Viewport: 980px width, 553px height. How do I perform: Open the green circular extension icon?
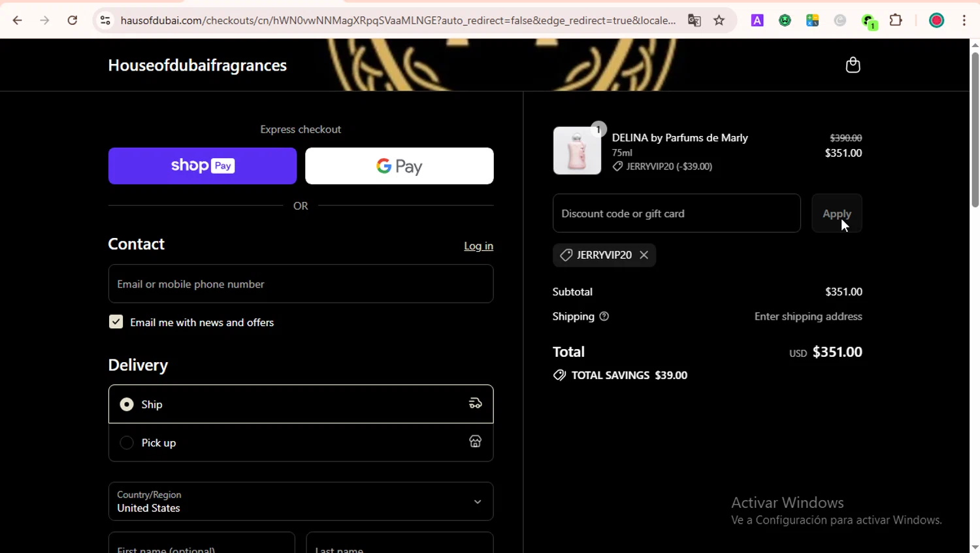coord(785,20)
